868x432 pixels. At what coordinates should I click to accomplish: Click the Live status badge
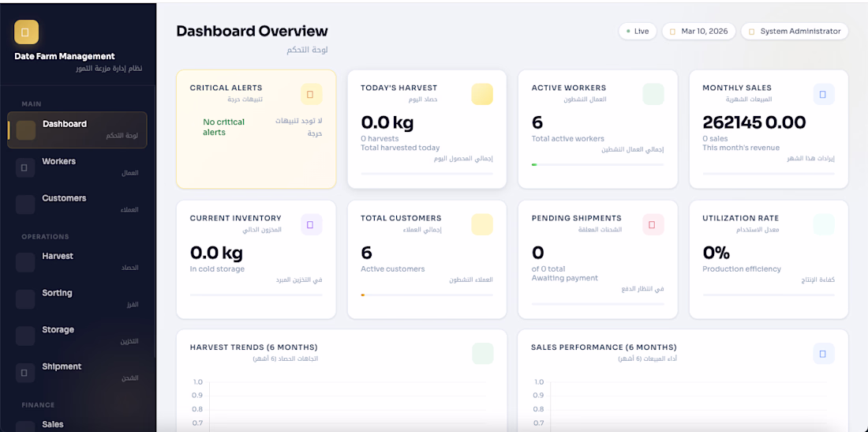638,32
